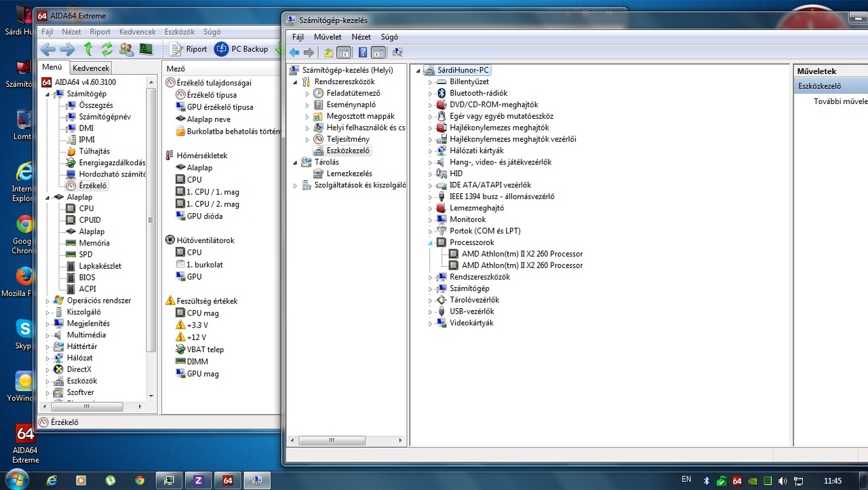The image size is (868, 490).
Task: Expand the Multimédia node in AIDA64
Action: click(x=48, y=335)
